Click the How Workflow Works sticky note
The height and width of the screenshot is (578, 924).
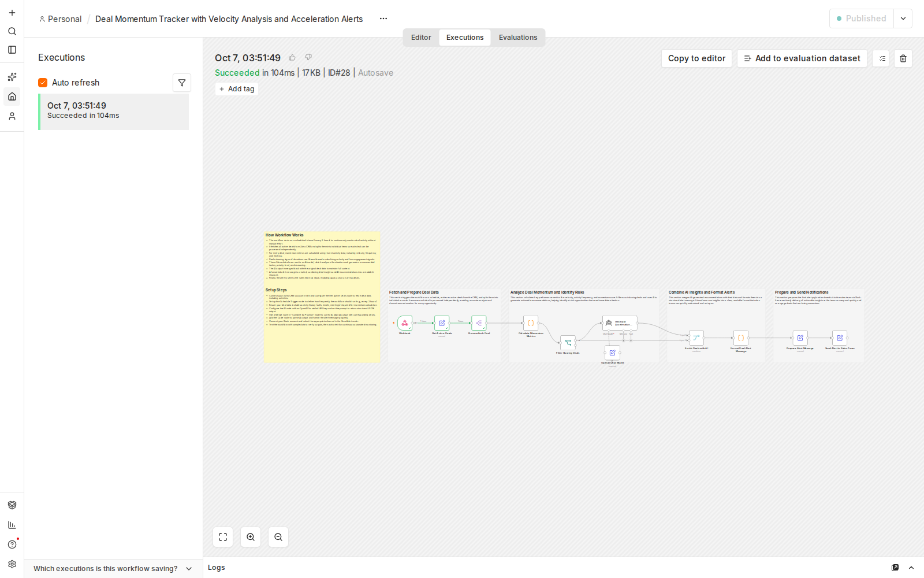[x=322, y=297]
